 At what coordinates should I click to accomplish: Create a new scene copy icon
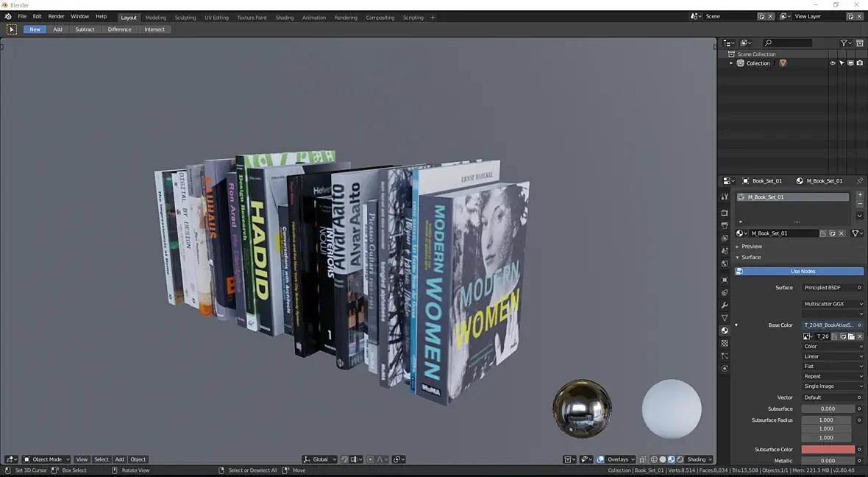point(762,17)
